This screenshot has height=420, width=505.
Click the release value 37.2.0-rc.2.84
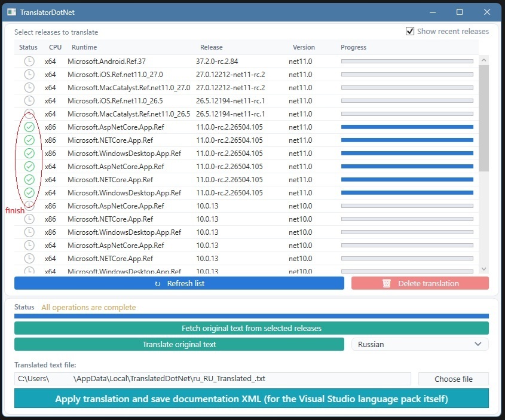(217, 61)
